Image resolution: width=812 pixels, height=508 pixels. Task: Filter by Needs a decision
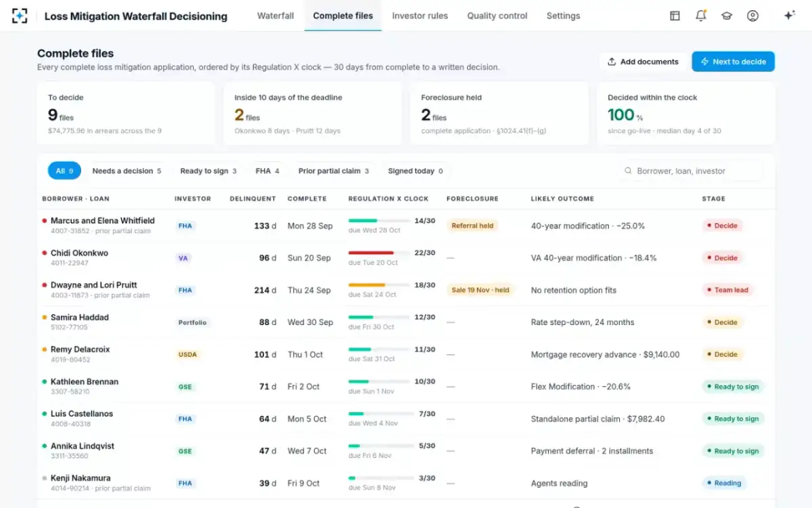127,171
